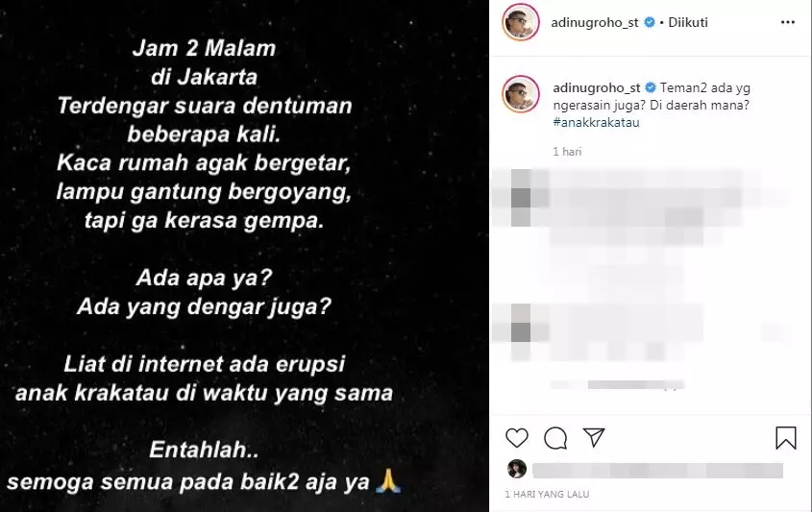Toggle the Diikuti following button
This screenshot has width=812, height=512.
coord(688,22)
